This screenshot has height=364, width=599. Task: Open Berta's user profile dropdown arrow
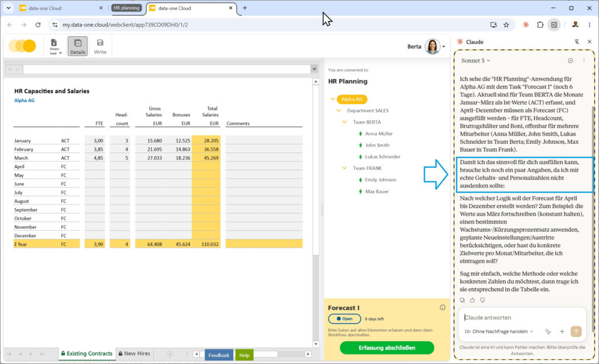(443, 47)
